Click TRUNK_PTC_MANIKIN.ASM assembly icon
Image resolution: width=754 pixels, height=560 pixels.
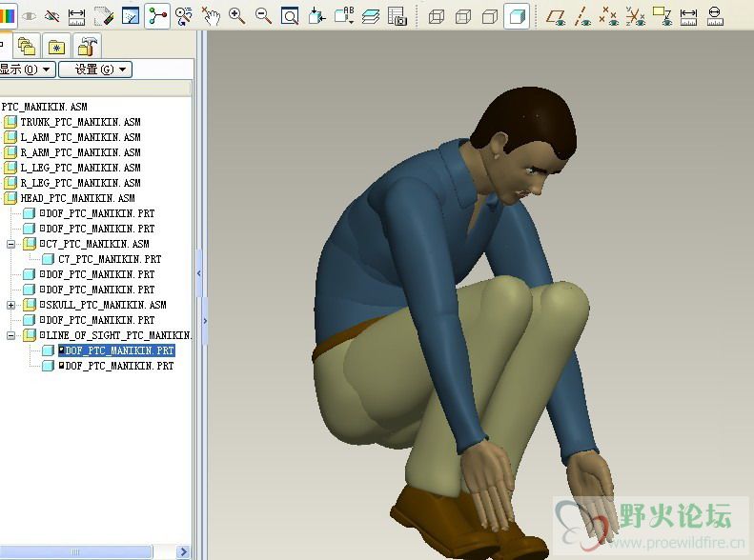tap(10, 122)
